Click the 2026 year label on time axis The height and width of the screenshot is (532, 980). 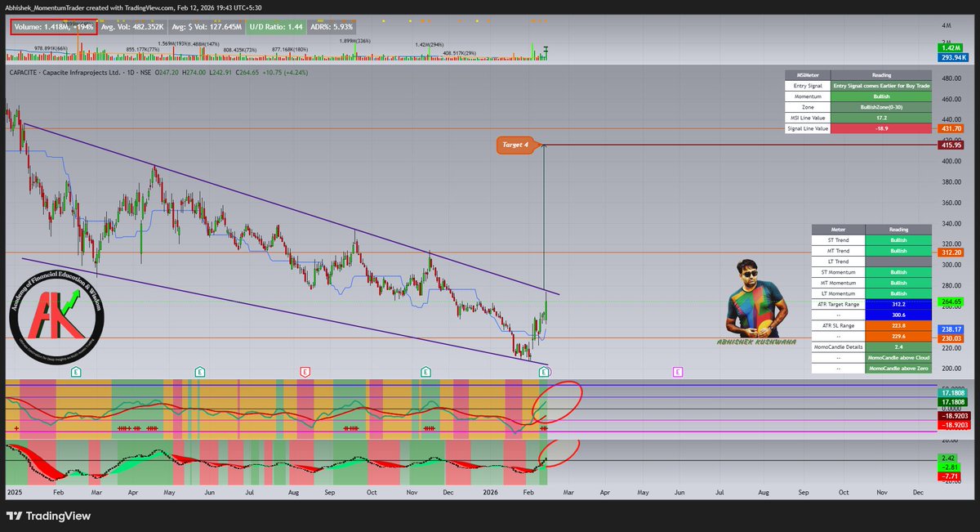490,493
